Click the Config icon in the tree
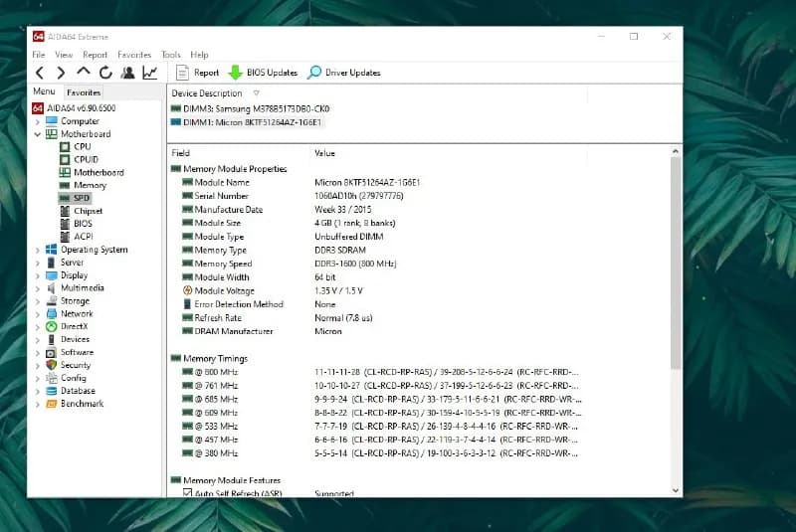796x532 pixels. click(52, 378)
